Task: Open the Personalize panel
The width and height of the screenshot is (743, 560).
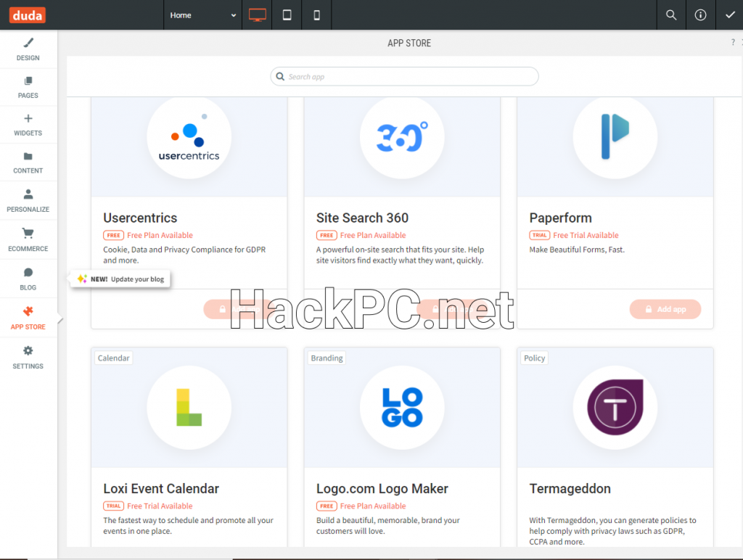Action: tap(28, 201)
